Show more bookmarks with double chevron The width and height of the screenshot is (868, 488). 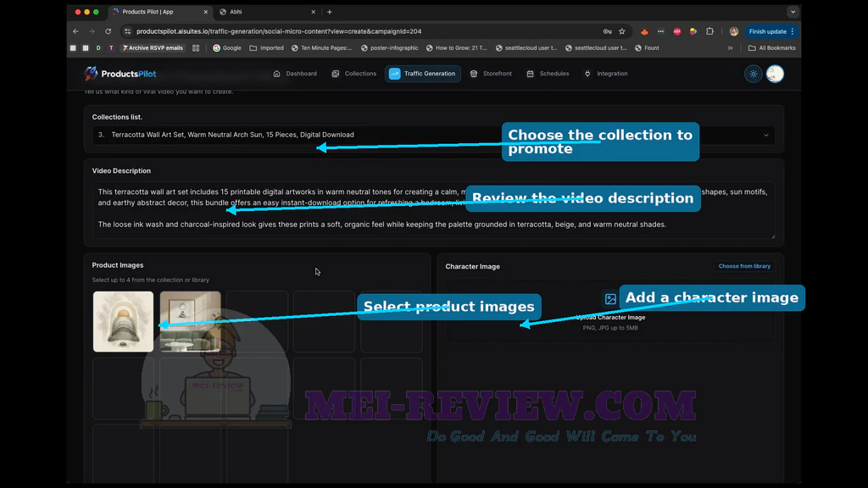pos(730,48)
